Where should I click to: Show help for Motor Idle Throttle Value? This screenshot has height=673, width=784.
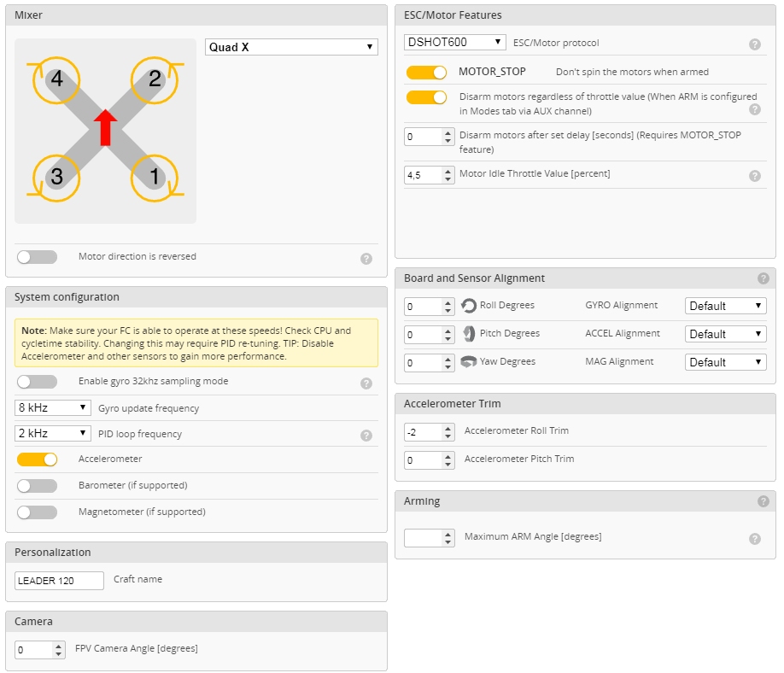(754, 175)
